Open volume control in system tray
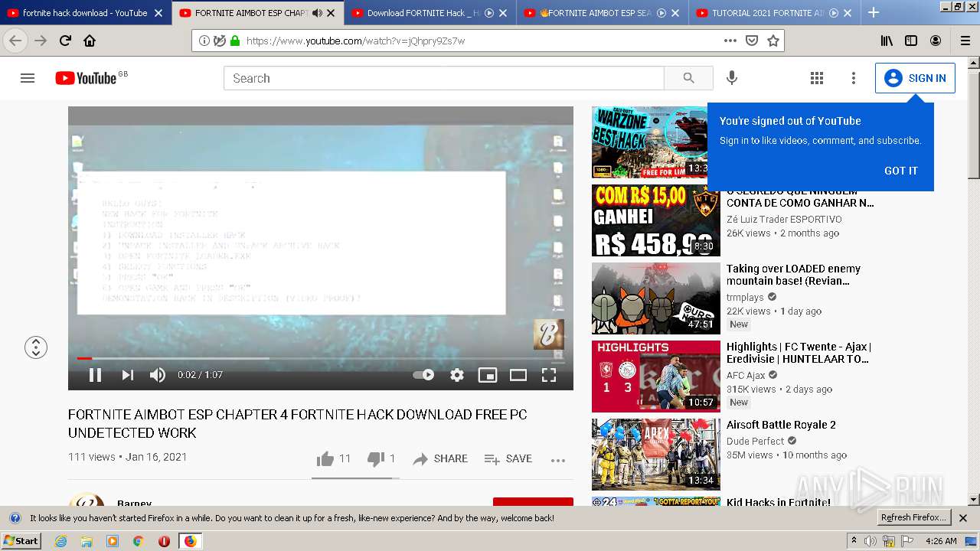This screenshot has height=551, width=980. pyautogui.click(x=870, y=541)
